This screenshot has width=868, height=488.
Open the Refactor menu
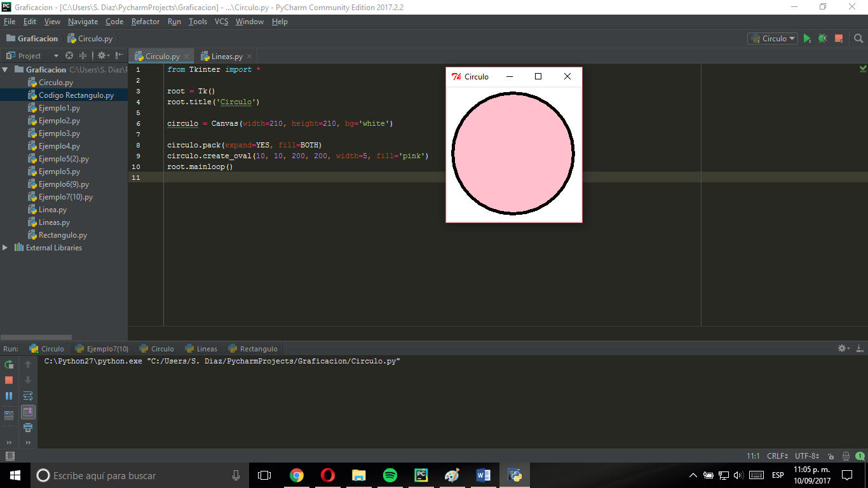(146, 21)
